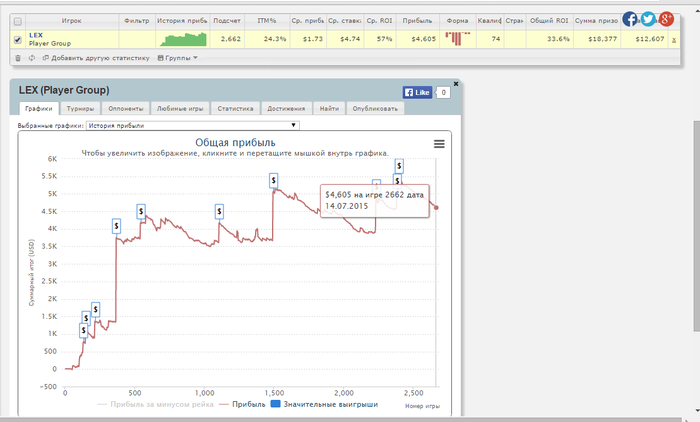Go to the Достижения tab
Viewport: 700px width, 422px height.
(x=286, y=109)
